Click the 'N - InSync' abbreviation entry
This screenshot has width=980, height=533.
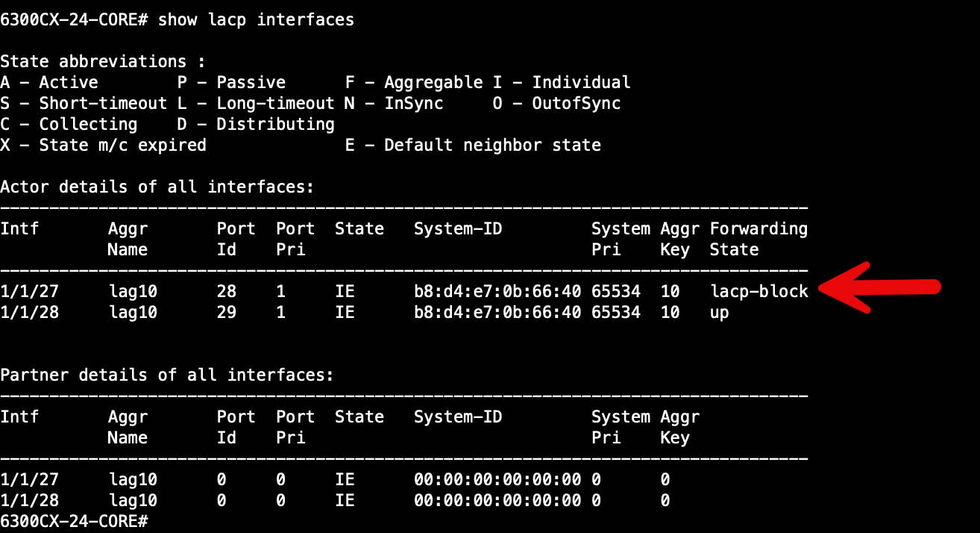(394, 103)
